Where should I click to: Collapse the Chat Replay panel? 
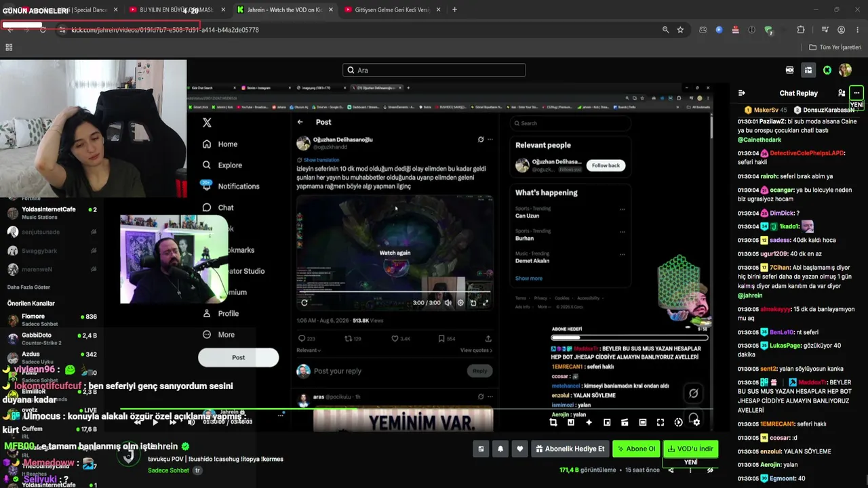[742, 93]
